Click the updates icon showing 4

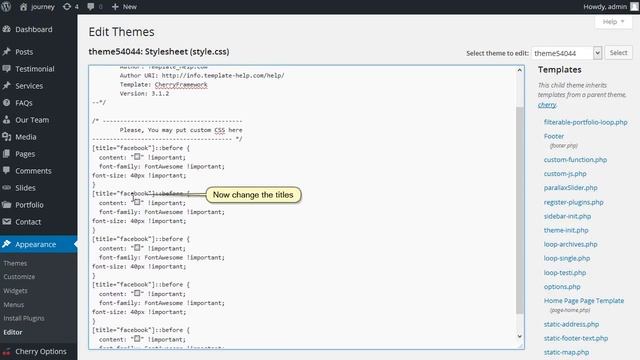point(67,7)
